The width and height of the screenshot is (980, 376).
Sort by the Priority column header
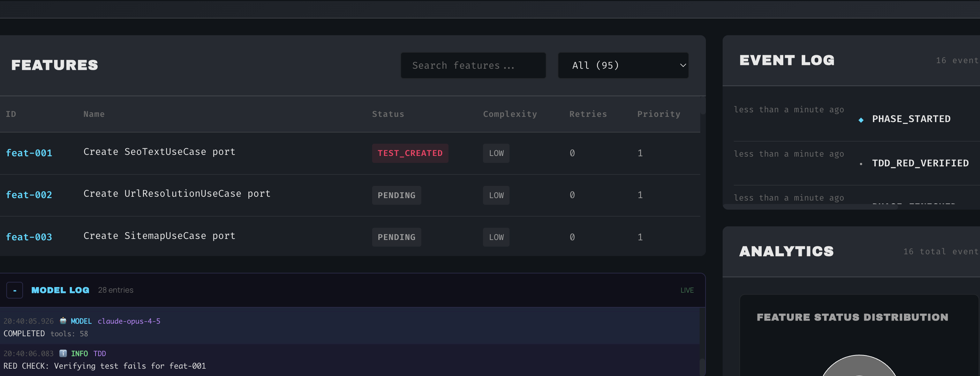[x=659, y=114]
